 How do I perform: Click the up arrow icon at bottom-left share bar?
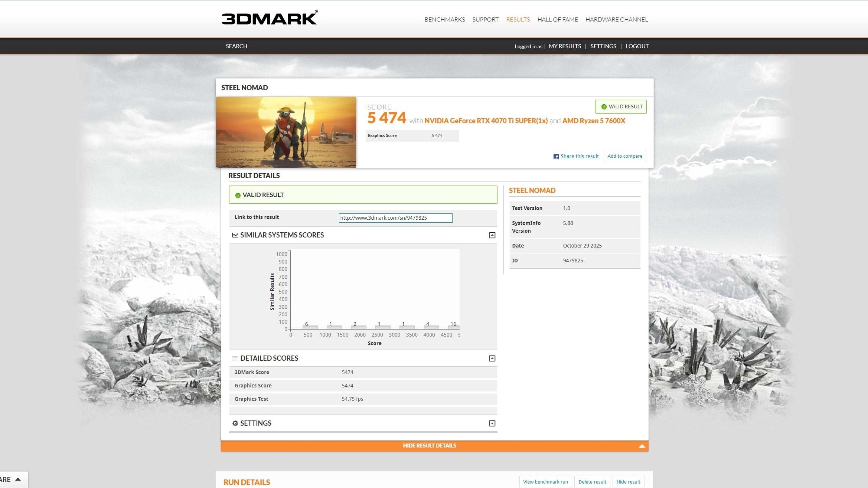pos(18,479)
